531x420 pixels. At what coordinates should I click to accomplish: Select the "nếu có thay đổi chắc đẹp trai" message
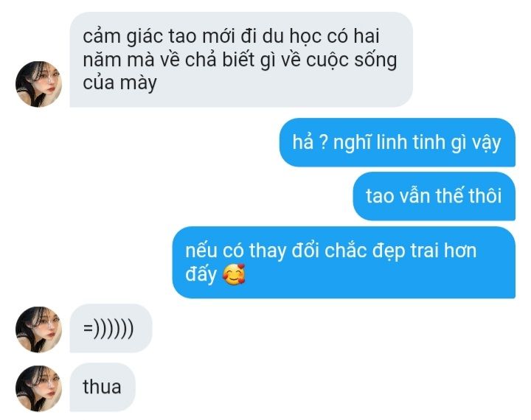pyautogui.click(x=344, y=262)
